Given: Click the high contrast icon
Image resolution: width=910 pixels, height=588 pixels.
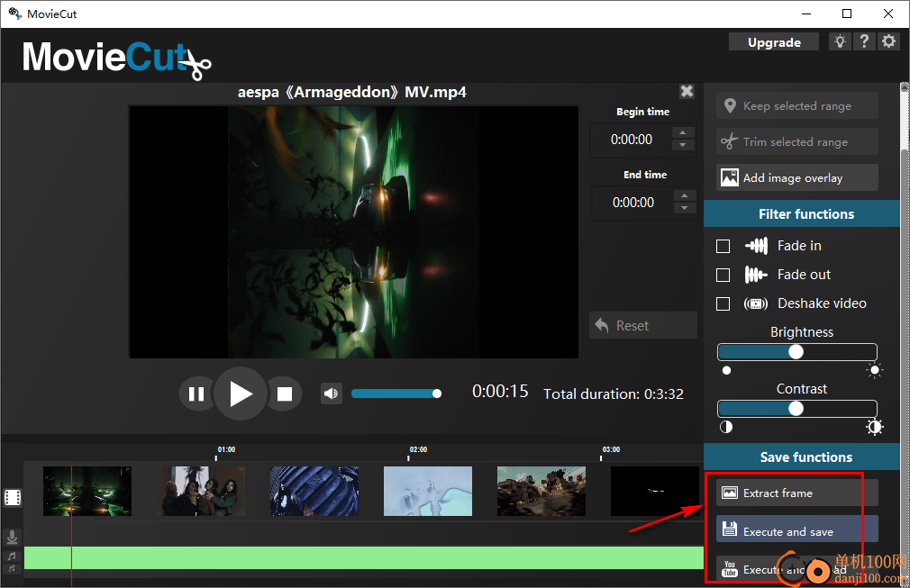Looking at the screenshot, I should pyautogui.click(x=875, y=428).
